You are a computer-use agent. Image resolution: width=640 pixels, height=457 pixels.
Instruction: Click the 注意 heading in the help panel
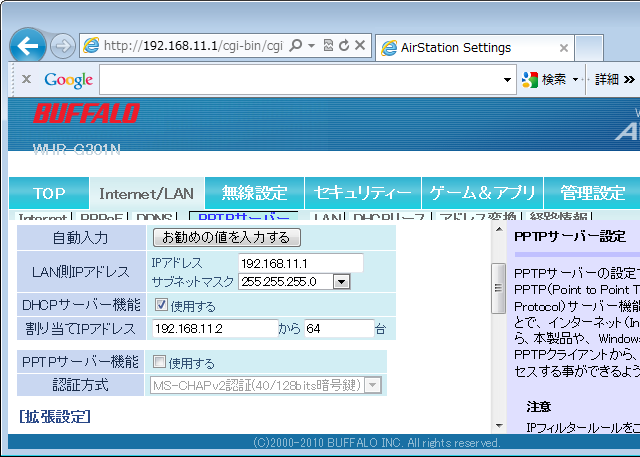(x=539, y=406)
